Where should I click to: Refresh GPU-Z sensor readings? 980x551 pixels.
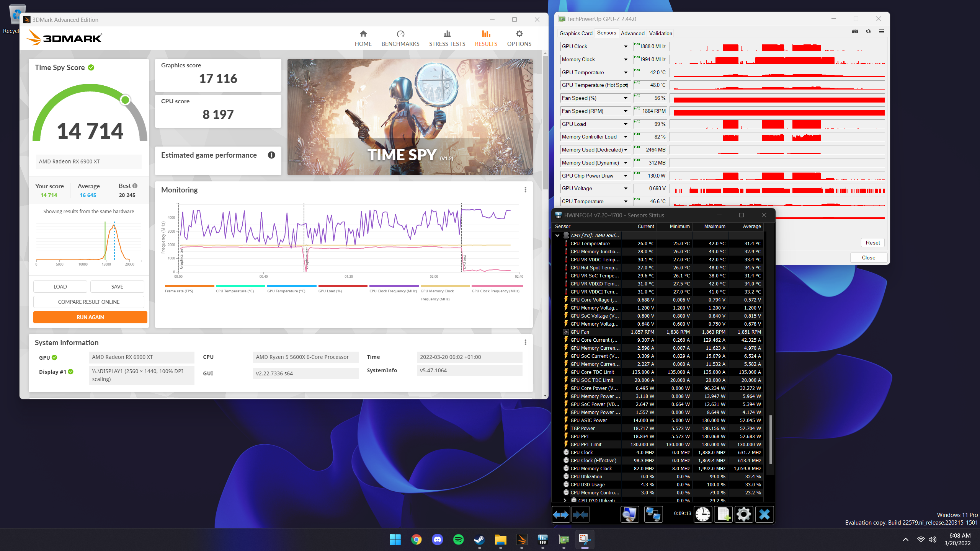[868, 31]
